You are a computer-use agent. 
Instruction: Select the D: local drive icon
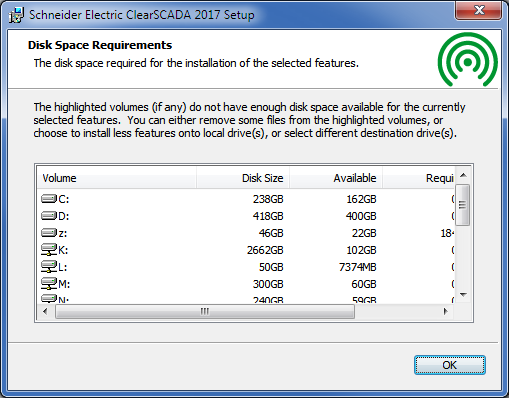tap(49, 216)
